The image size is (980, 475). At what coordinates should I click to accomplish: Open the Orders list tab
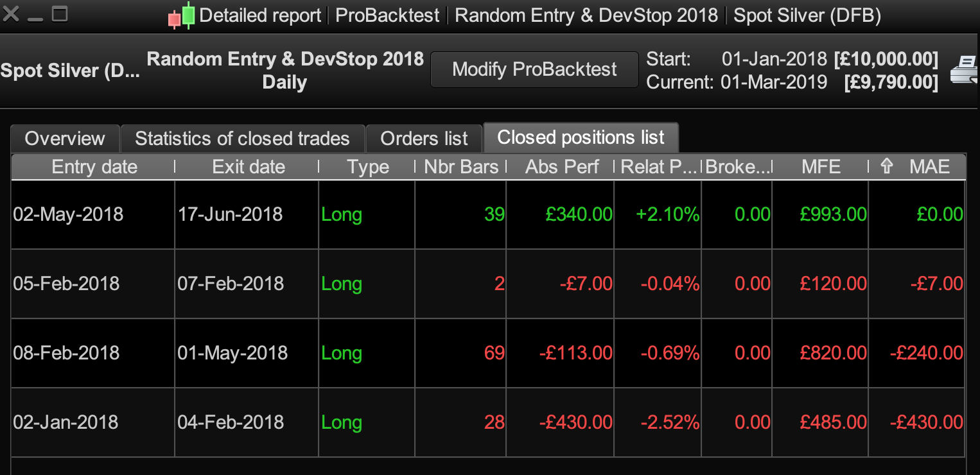point(424,138)
